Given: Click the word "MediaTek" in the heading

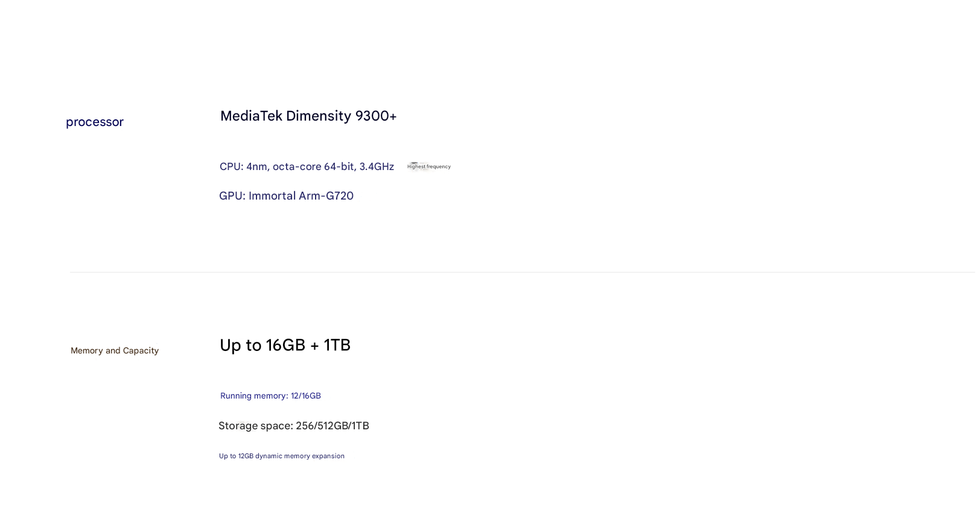Looking at the screenshot, I should [x=251, y=116].
